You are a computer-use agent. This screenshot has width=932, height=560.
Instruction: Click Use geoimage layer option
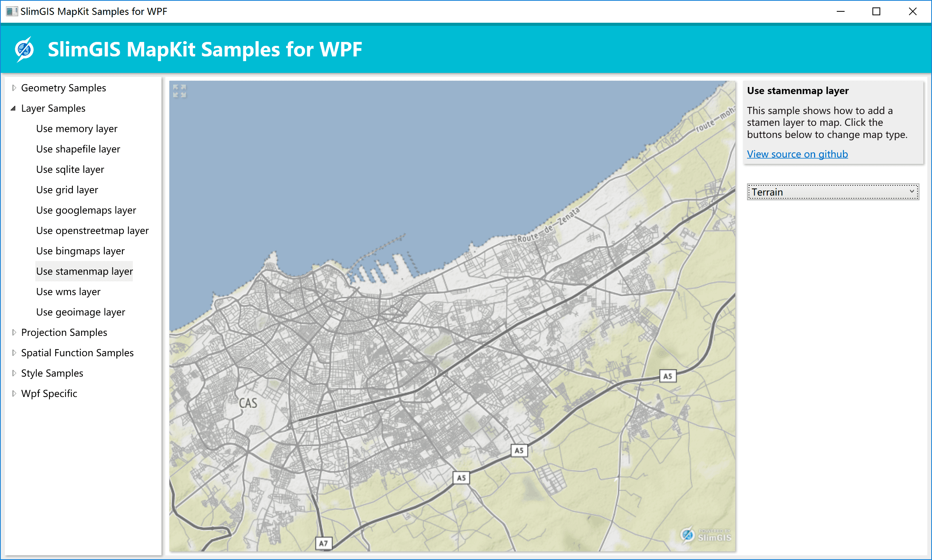(x=81, y=312)
